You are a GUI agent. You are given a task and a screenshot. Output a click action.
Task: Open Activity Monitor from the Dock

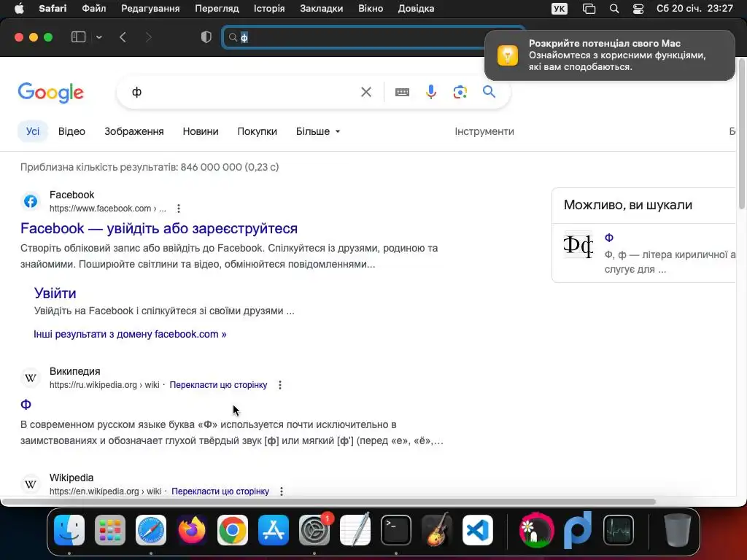[x=619, y=530]
